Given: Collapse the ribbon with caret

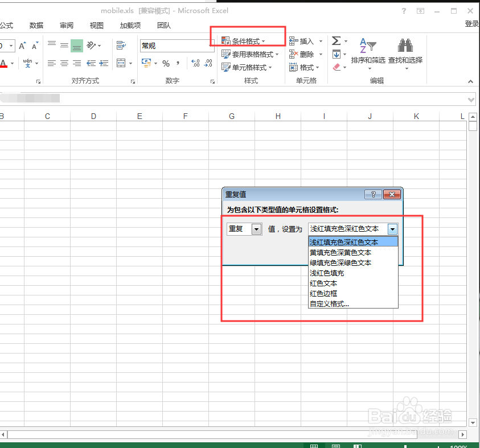Looking at the screenshot, I should point(470,81).
